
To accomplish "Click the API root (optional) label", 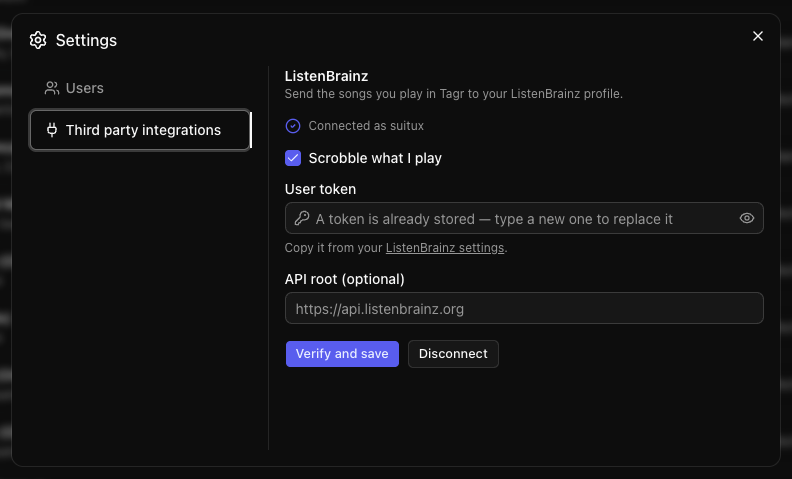I will pos(344,279).
